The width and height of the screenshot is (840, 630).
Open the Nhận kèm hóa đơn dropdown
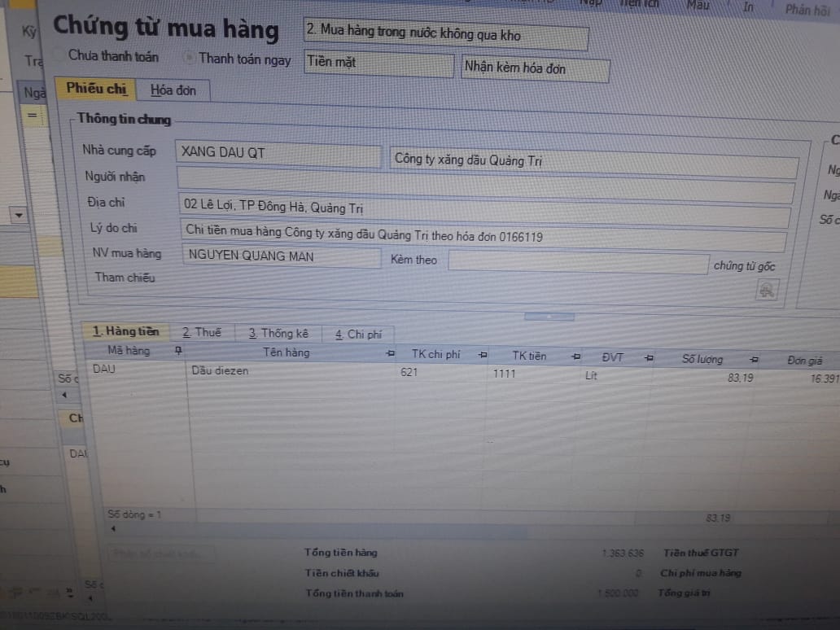[536, 68]
